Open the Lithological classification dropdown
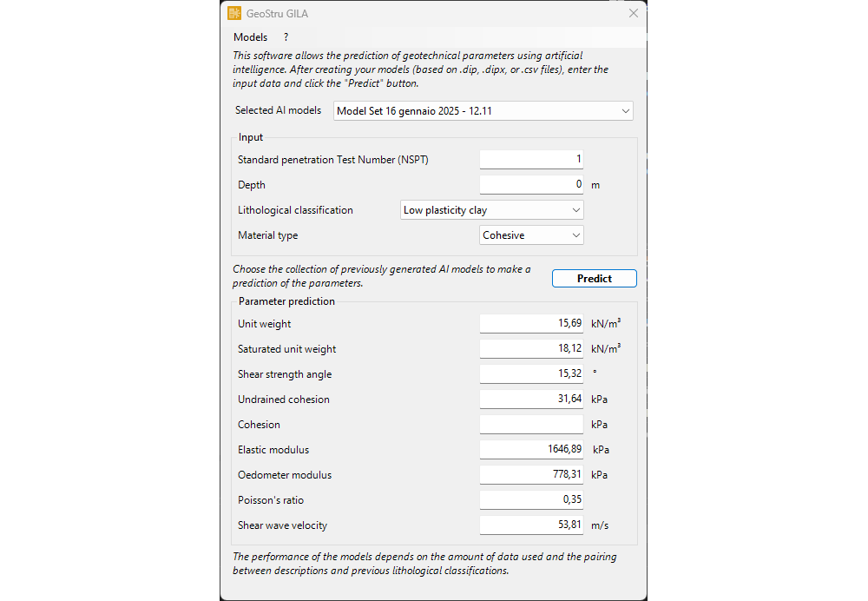This screenshot has height=601, width=868. pos(491,210)
